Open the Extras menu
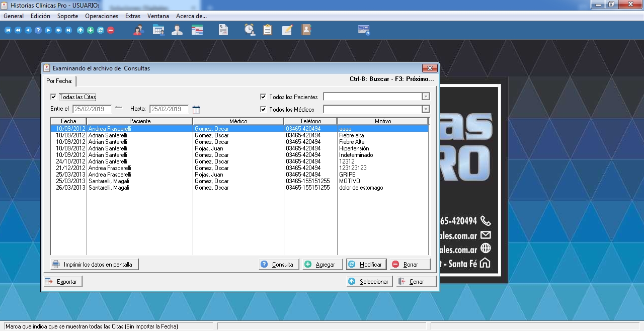644x331 pixels. pos(133,16)
